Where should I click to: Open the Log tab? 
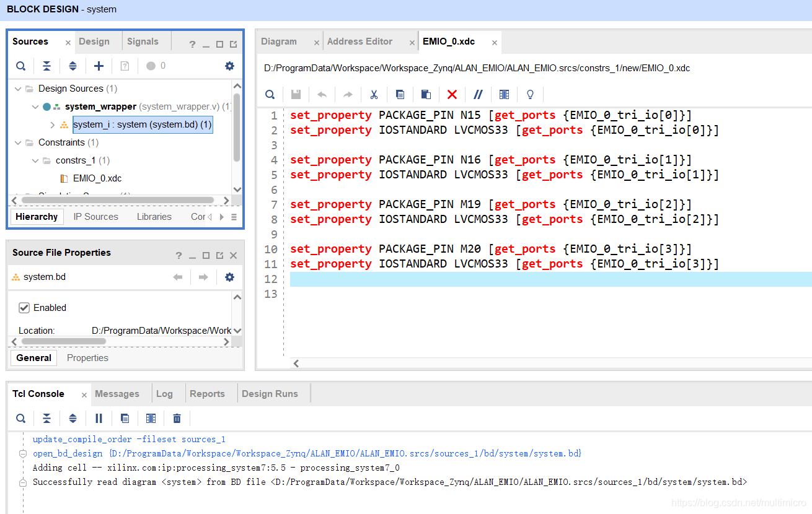click(x=164, y=394)
